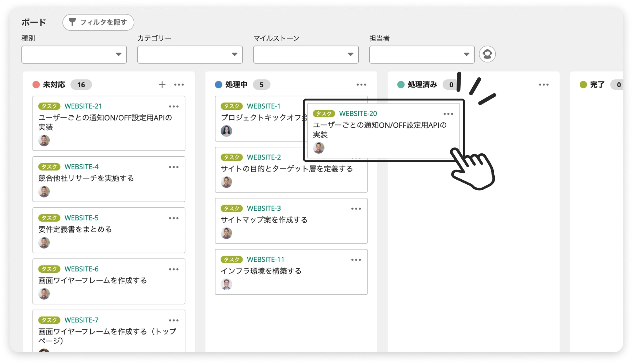Add a card with 未対応 plus icon

162,85
